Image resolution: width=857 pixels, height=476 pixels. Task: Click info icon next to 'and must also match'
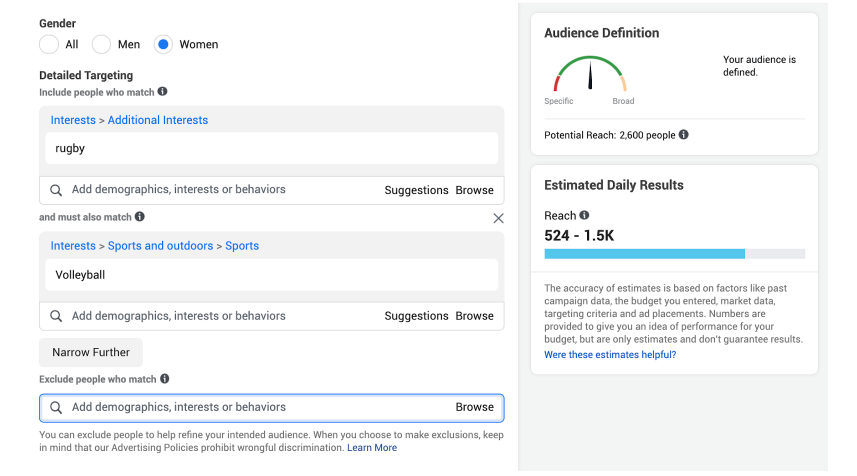(x=140, y=217)
